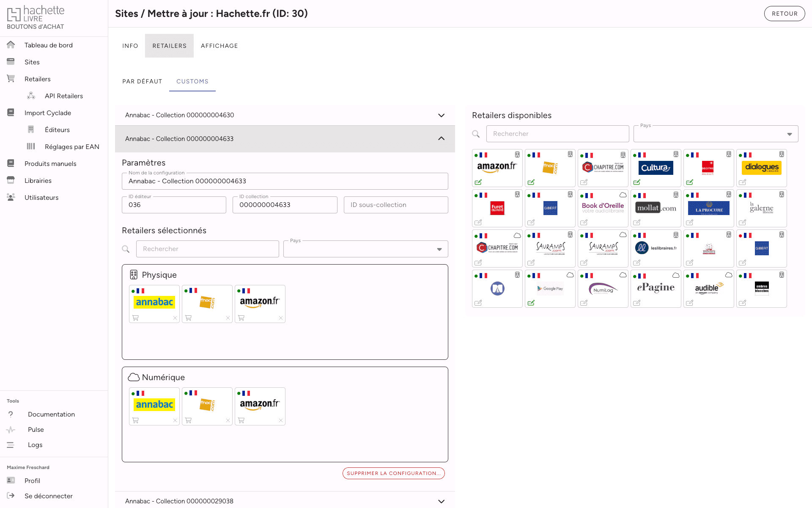Click the RETOUR button
The height and width of the screenshot is (508, 812).
(x=785, y=14)
